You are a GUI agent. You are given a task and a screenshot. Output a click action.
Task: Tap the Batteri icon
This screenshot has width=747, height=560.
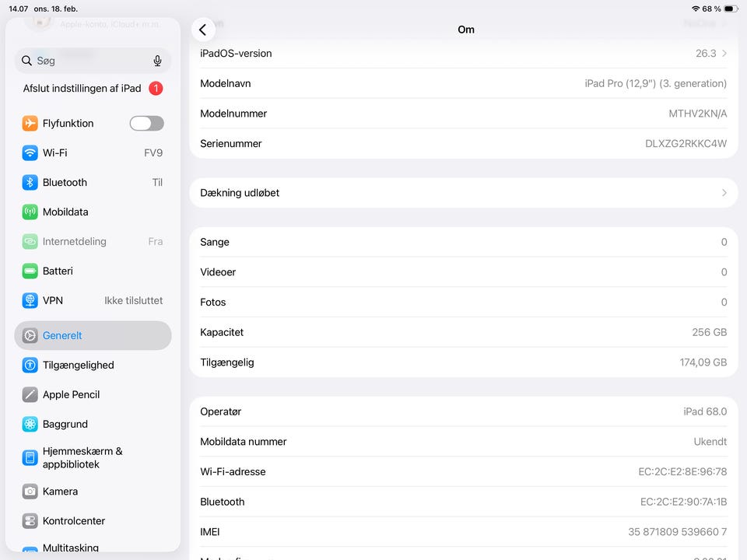(x=30, y=271)
